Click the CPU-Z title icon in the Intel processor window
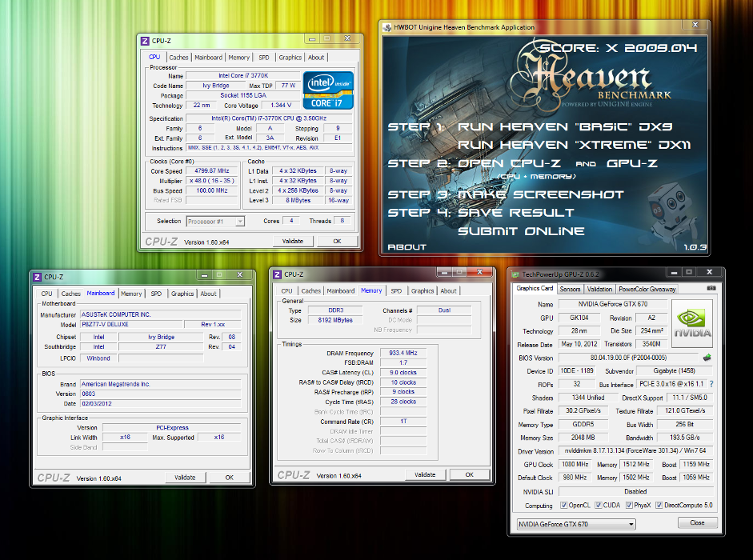Viewport: 753px width, 560px height. [145, 42]
